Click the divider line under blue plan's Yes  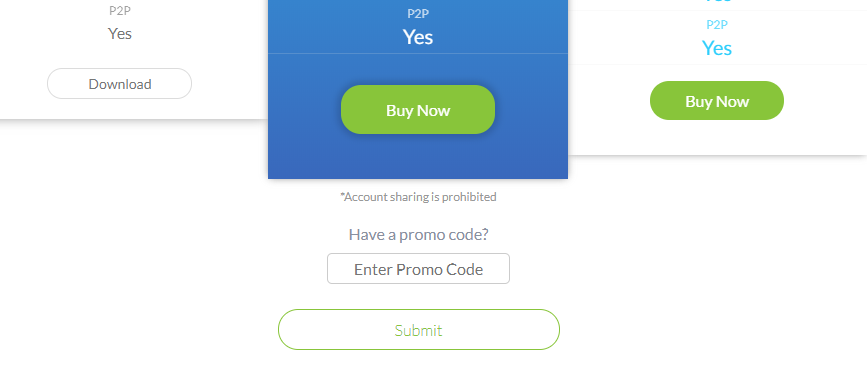pos(418,54)
